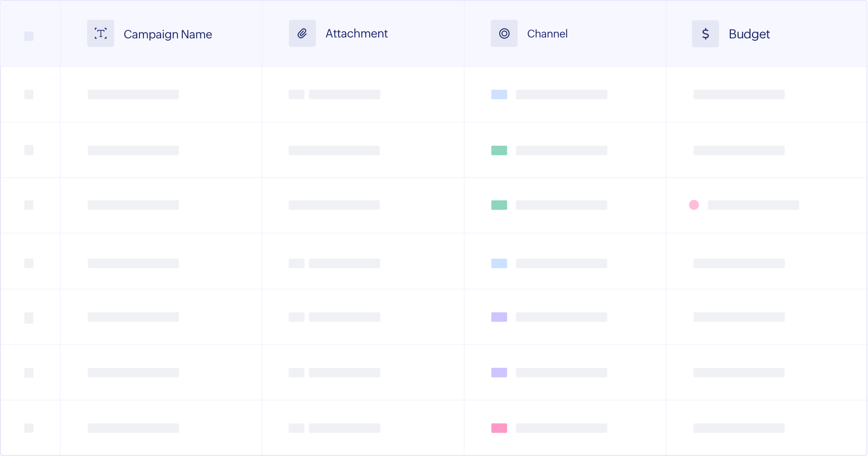
Task: Select the Campaign Name column header
Action: (167, 34)
